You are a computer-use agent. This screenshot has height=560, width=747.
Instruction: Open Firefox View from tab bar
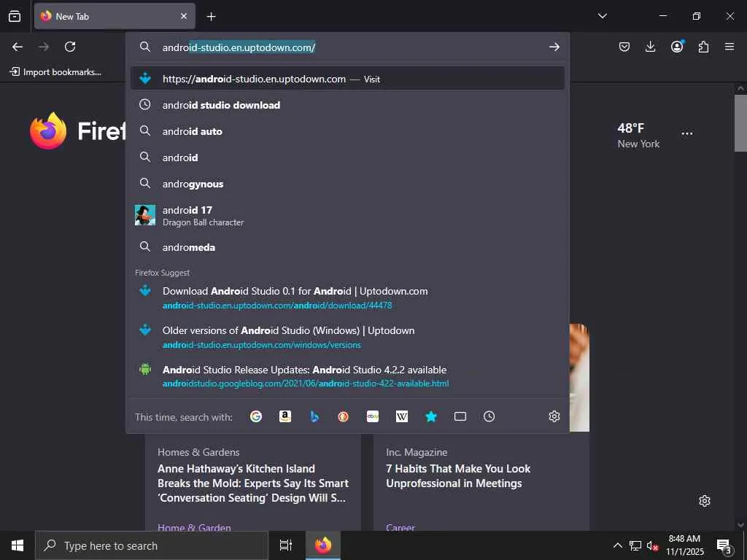point(15,16)
